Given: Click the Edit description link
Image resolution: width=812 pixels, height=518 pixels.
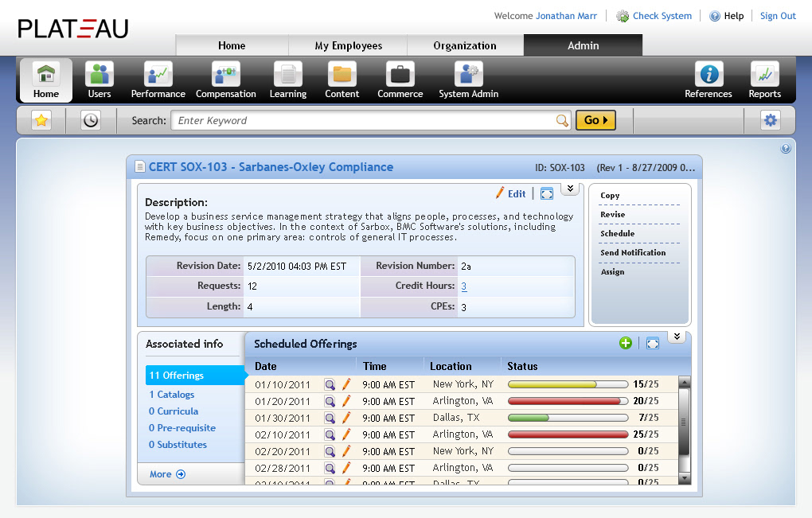Looking at the screenshot, I should [x=517, y=194].
